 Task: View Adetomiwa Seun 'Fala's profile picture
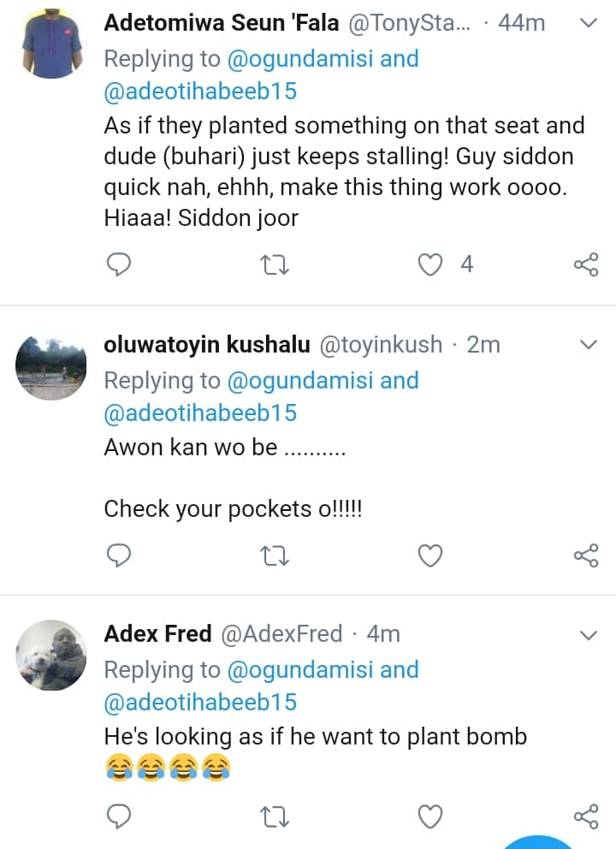pyautogui.click(x=51, y=45)
